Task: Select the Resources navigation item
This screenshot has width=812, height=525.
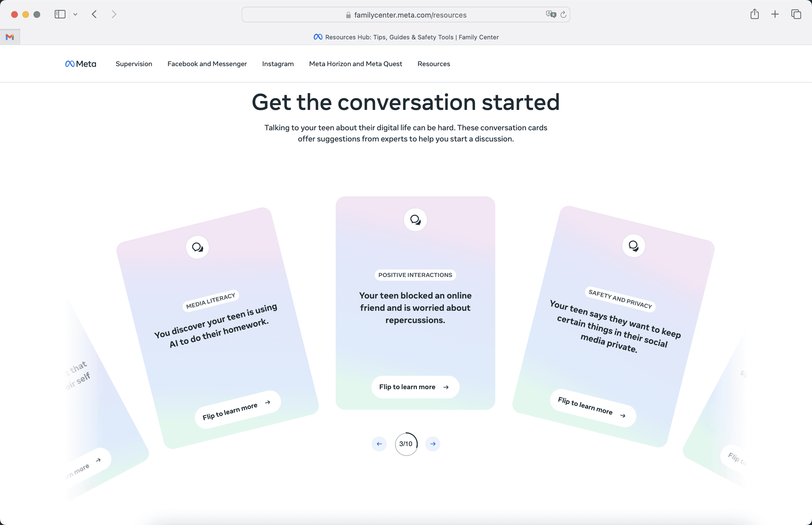Action: [x=433, y=64]
